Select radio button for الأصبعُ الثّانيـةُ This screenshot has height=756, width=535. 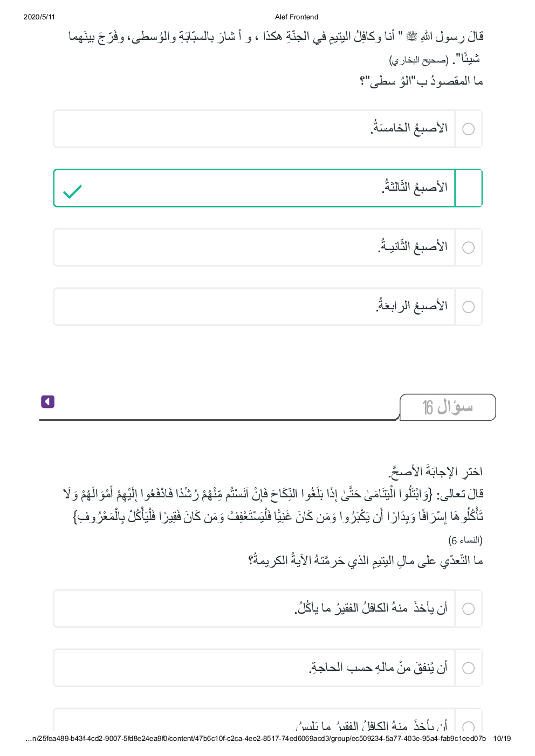point(469,247)
